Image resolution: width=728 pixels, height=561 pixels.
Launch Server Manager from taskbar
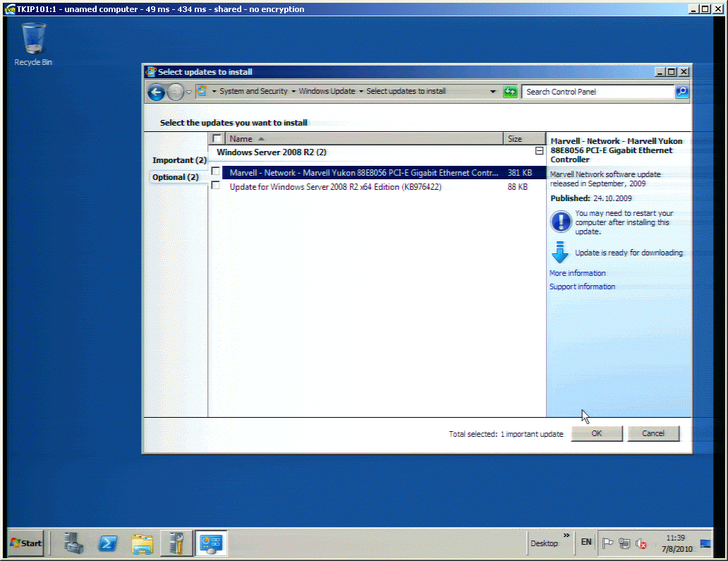pyautogui.click(x=73, y=543)
